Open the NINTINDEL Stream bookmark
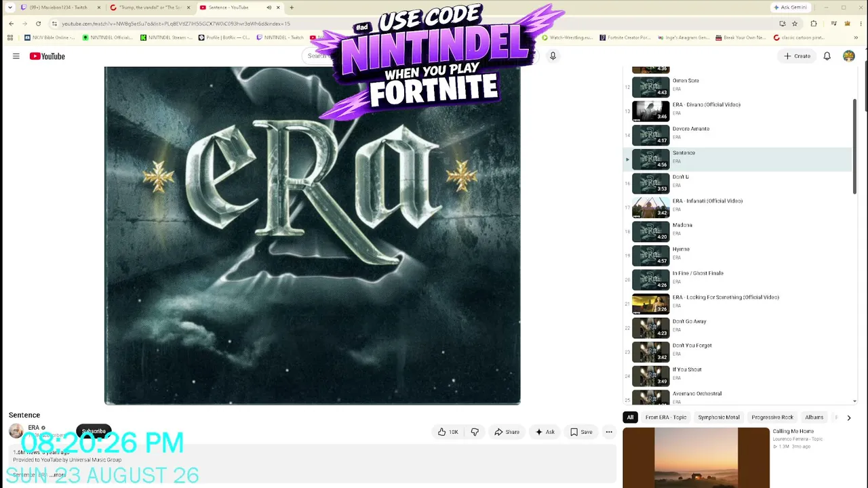The width and height of the screenshot is (868, 488). click(166, 37)
